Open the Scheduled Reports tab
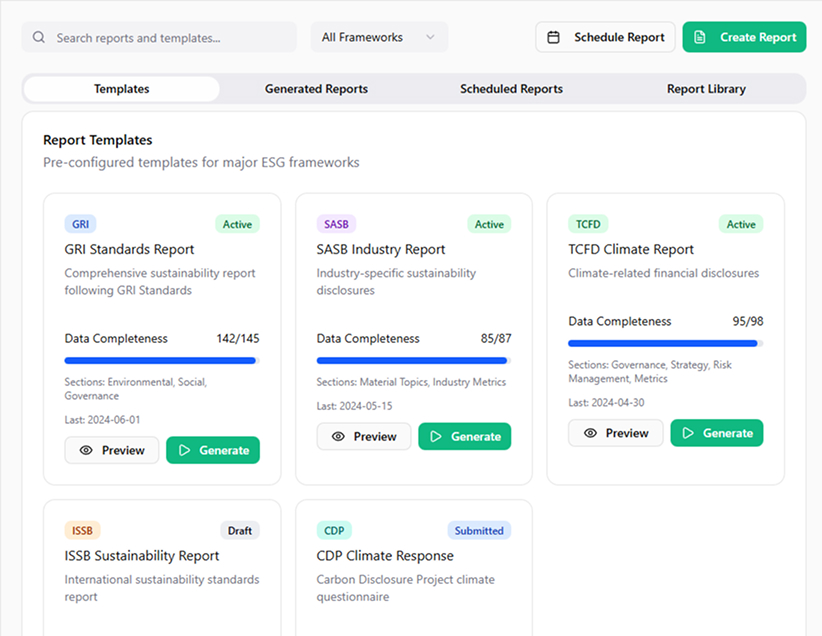 pyautogui.click(x=511, y=89)
